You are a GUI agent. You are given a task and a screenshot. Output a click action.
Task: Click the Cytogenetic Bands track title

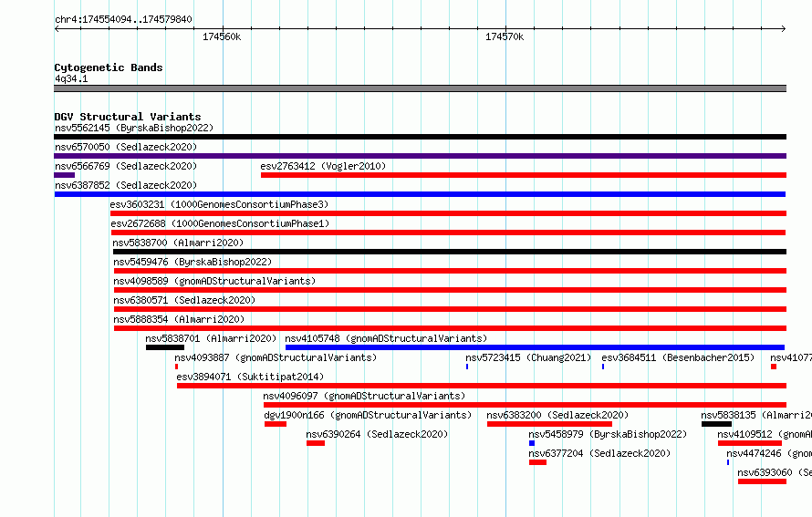pyautogui.click(x=109, y=67)
